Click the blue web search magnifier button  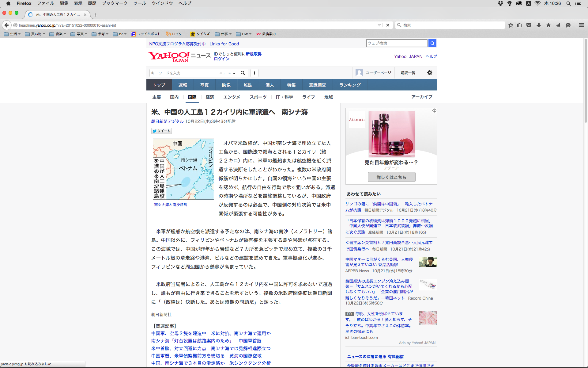[x=432, y=43]
